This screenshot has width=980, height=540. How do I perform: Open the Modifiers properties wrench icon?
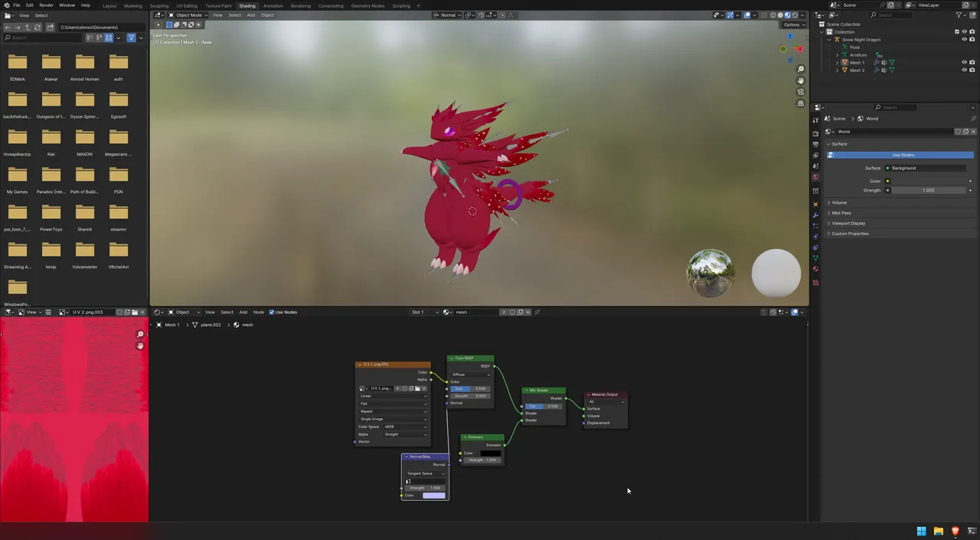coord(815,215)
